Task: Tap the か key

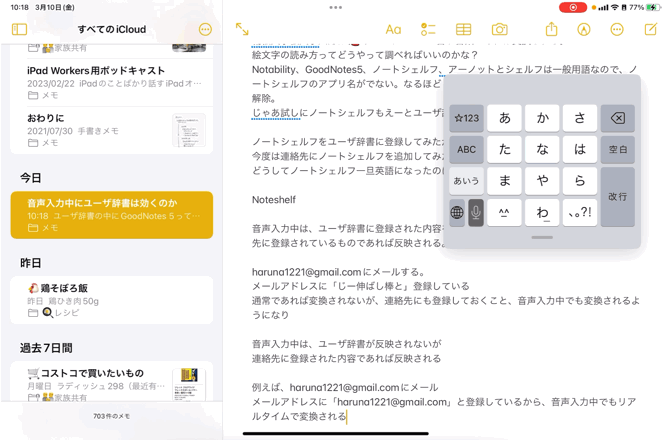Action: tap(542, 118)
